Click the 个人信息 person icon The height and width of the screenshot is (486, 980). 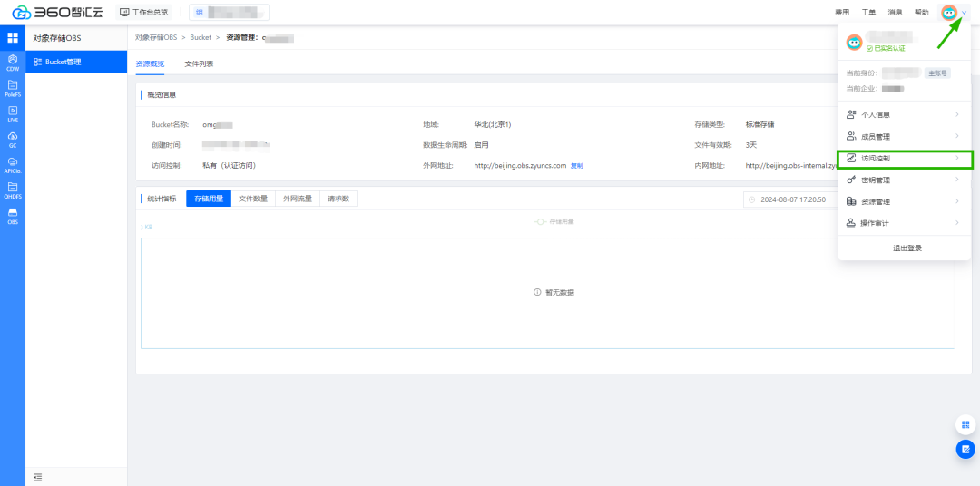[x=850, y=115]
